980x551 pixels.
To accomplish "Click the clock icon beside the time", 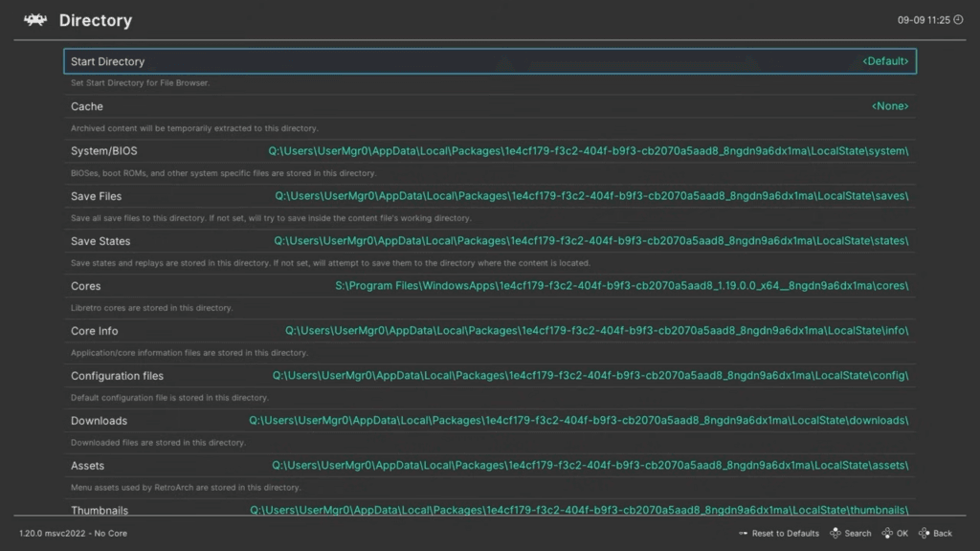I will (958, 20).
